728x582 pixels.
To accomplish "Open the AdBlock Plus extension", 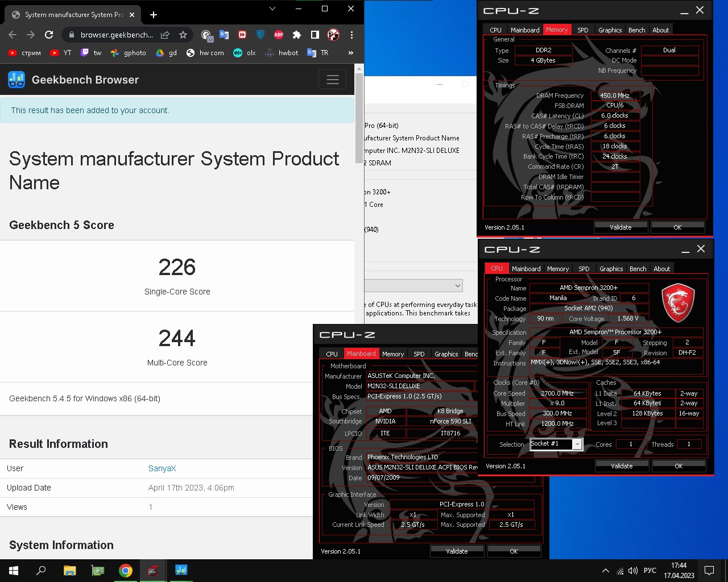I will [x=279, y=35].
